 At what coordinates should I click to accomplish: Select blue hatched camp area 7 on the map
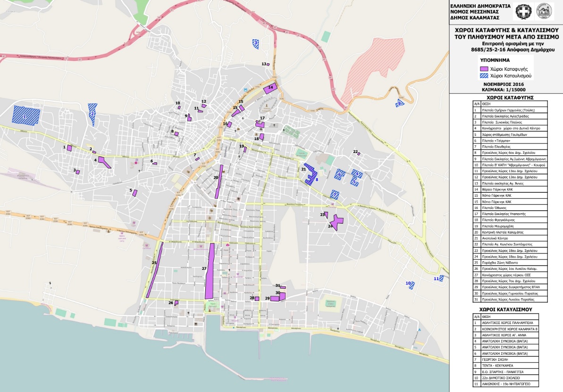coord(335,195)
